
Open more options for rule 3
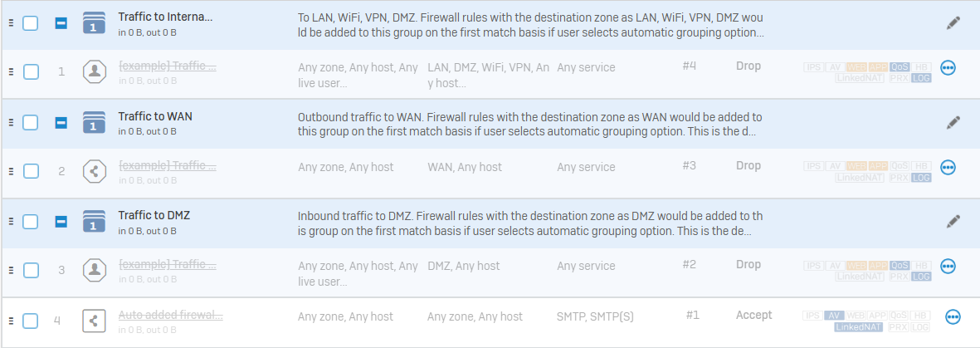(x=948, y=266)
